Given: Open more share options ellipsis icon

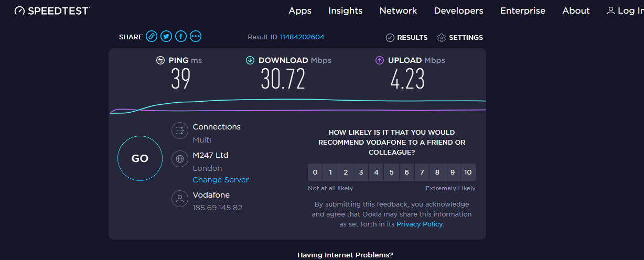Looking at the screenshot, I should coord(196,36).
